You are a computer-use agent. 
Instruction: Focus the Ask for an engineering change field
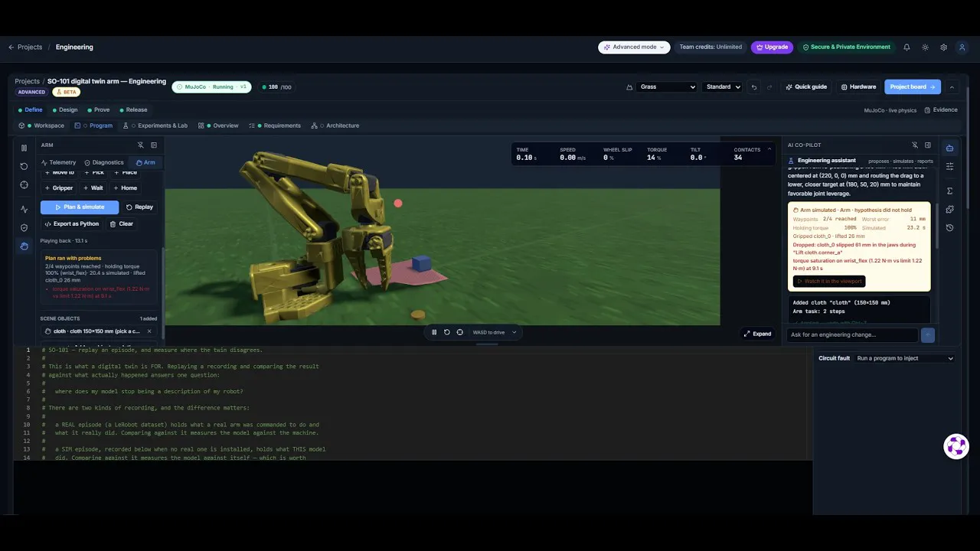point(852,334)
